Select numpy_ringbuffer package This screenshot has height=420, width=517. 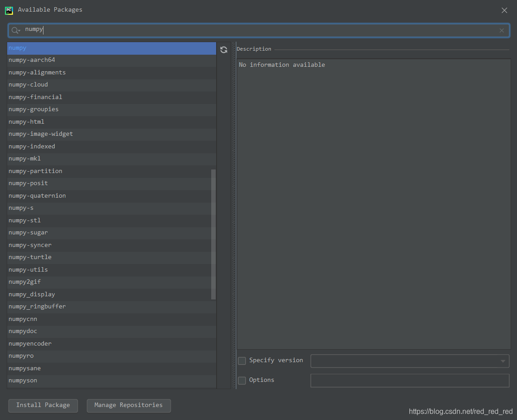(112, 307)
